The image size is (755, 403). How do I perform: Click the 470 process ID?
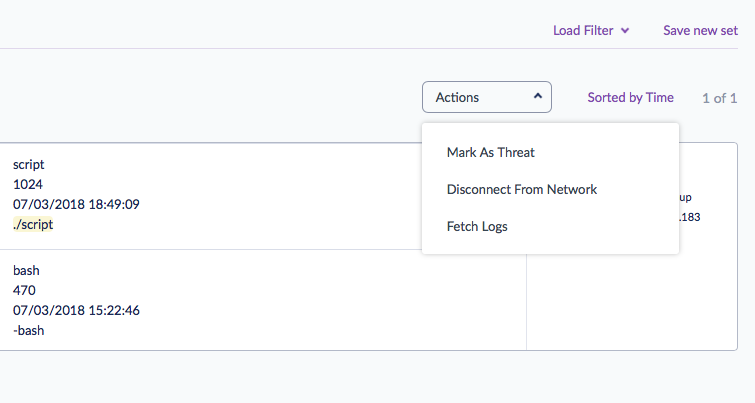coord(24,290)
